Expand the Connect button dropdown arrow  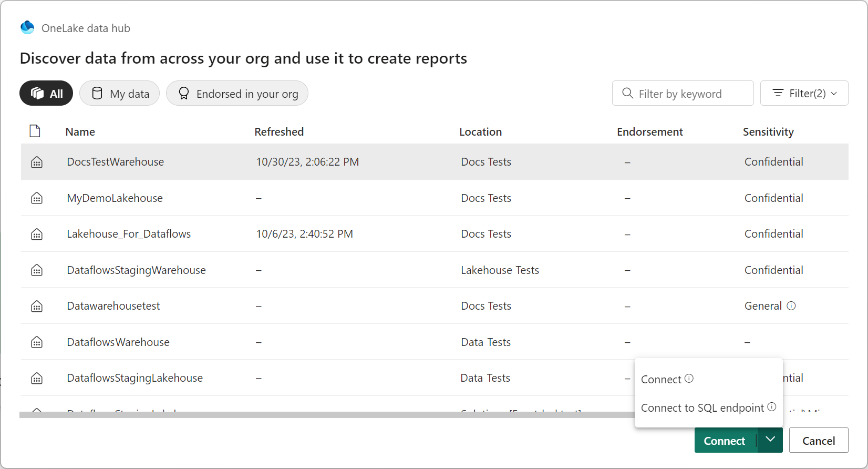[770, 440]
